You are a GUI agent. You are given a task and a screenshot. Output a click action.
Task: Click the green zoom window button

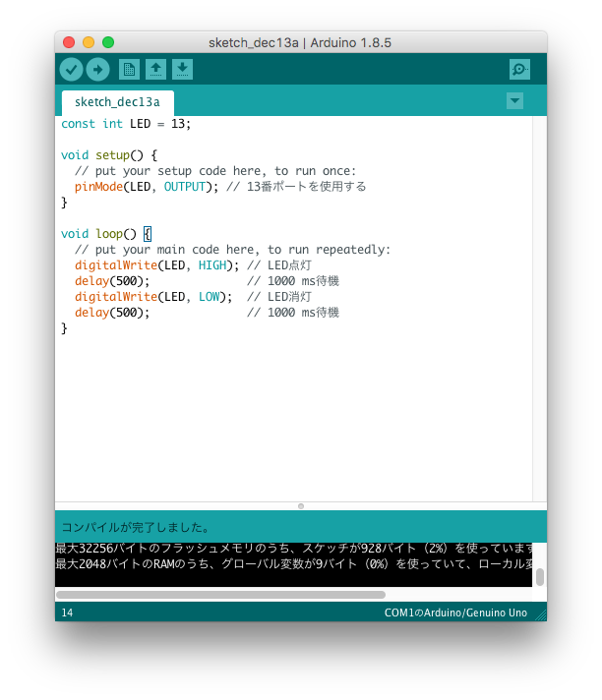click(108, 42)
